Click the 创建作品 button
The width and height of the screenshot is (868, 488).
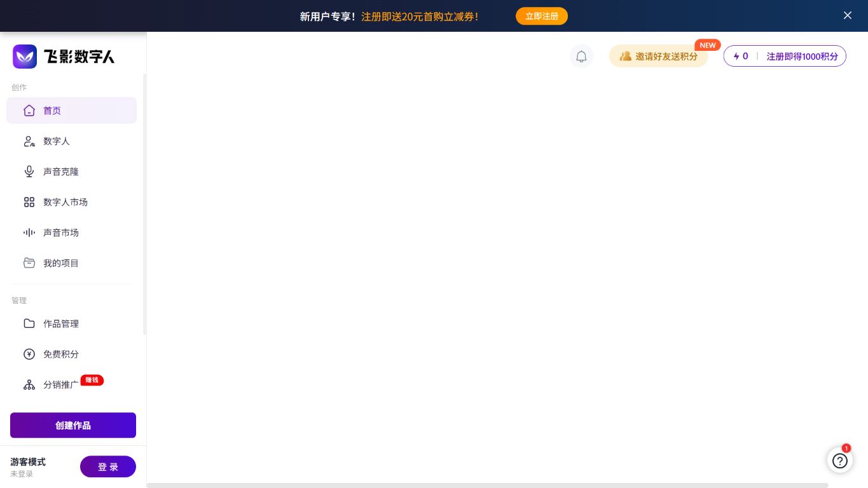[x=73, y=425]
